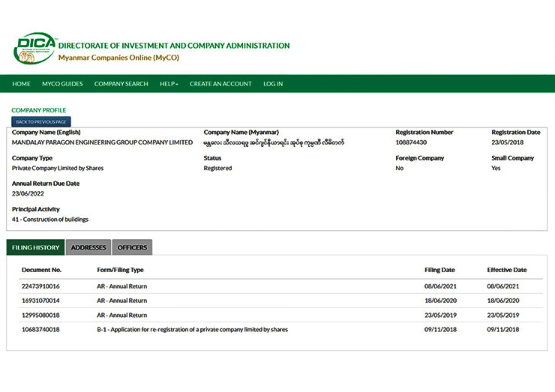The width and height of the screenshot is (555, 392).
Task: Click the Foreign Company value No
Action: [x=400, y=169]
